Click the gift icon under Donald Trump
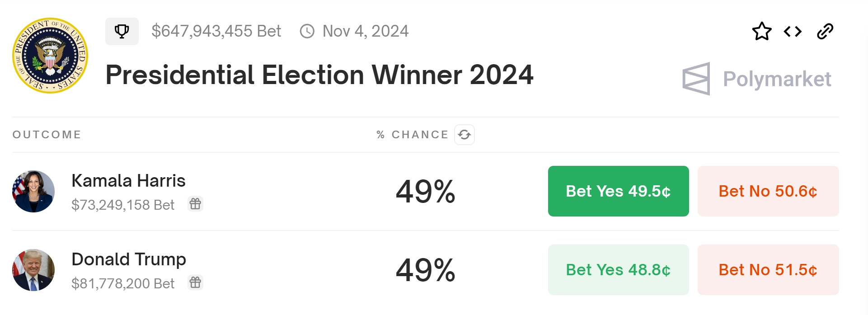 (195, 282)
